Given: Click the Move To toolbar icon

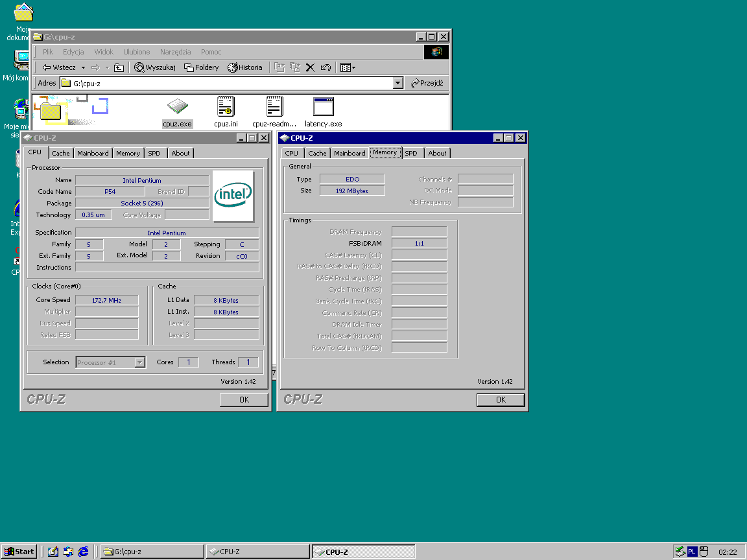Looking at the screenshot, I should [x=279, y=67].
